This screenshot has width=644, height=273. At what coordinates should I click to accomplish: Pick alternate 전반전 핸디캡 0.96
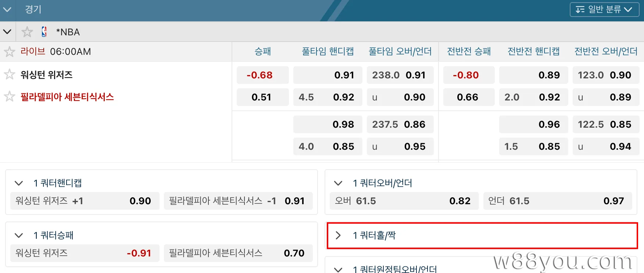tap(533, 124)
